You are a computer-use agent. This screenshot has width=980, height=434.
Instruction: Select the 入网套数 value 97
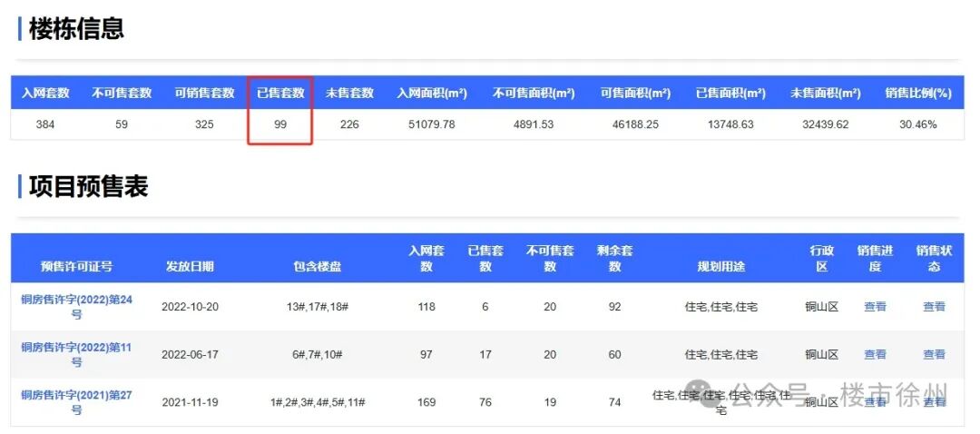(x=426, y=355)
